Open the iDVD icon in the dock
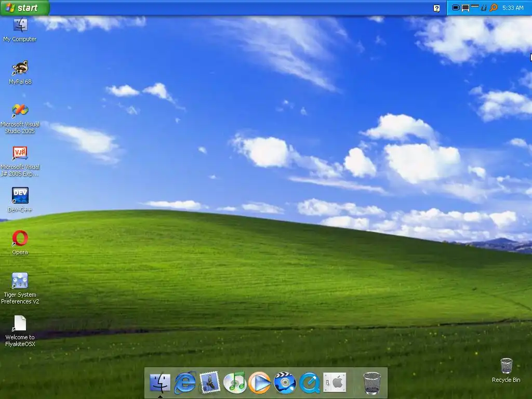 coord(285,383)
